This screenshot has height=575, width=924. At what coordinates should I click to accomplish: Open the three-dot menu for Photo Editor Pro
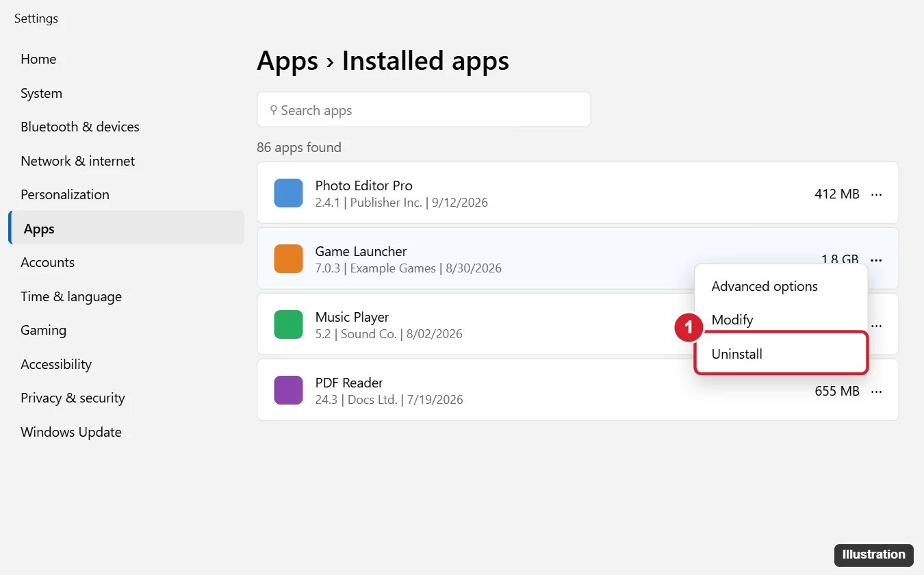876,194
